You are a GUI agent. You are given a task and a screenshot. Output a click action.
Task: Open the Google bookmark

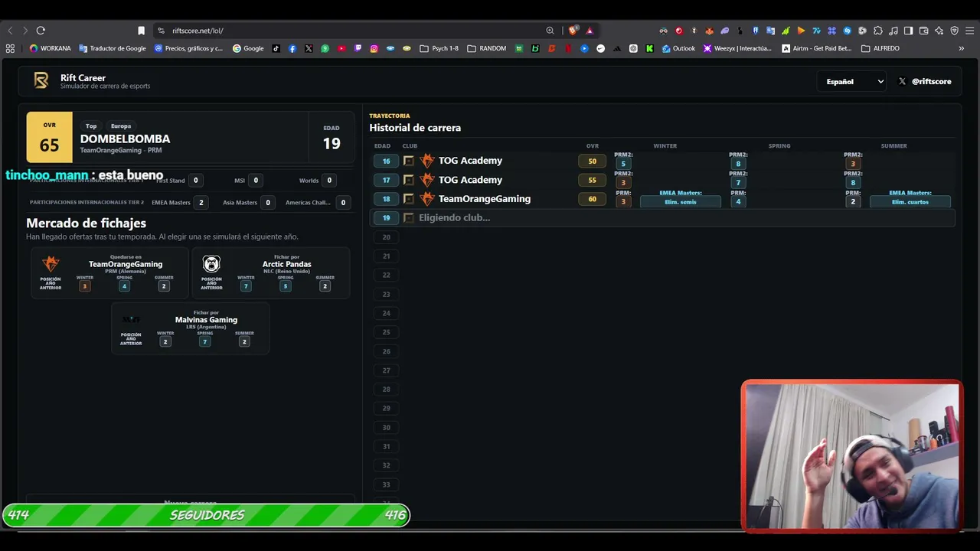pos(248,48)
